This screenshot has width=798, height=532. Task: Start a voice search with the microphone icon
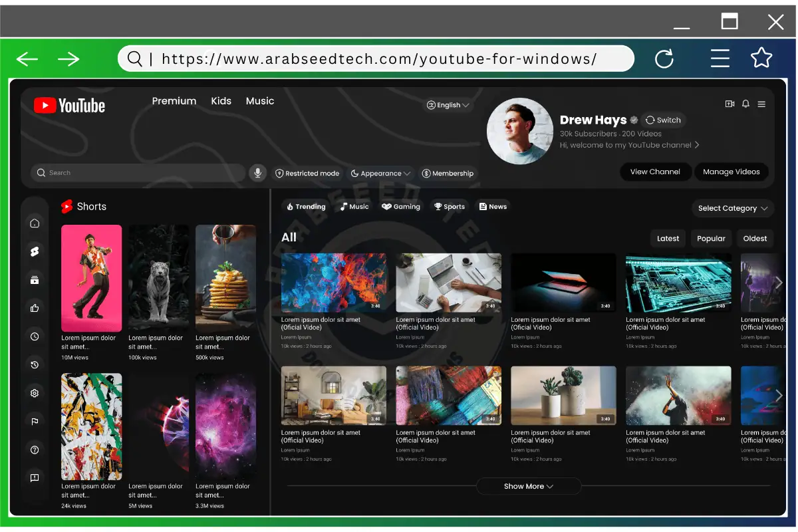tap(257, 173)
